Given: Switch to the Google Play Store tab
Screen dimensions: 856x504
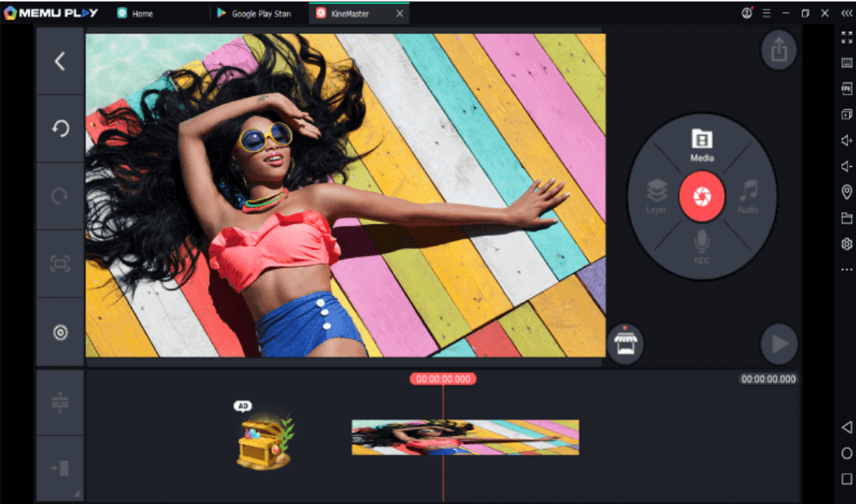Looking at the screenshot, I should 255,14.
